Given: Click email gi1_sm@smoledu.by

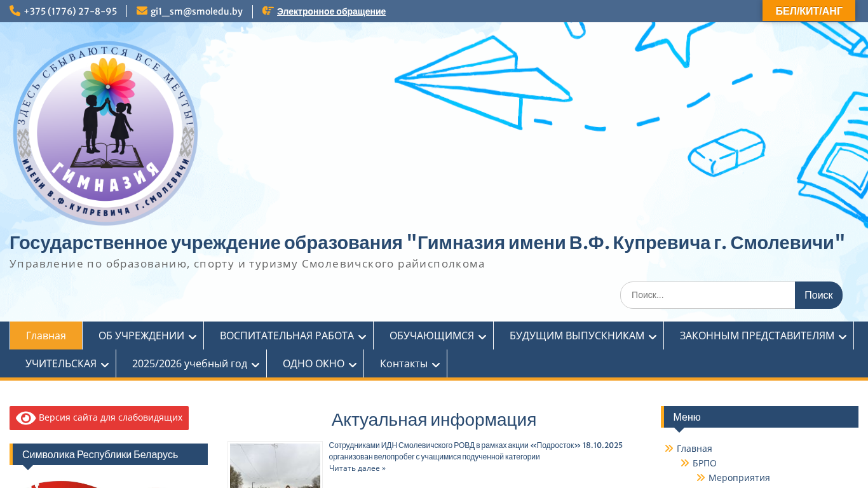Looking at the screenshot, I should click(x=196, y=11).
